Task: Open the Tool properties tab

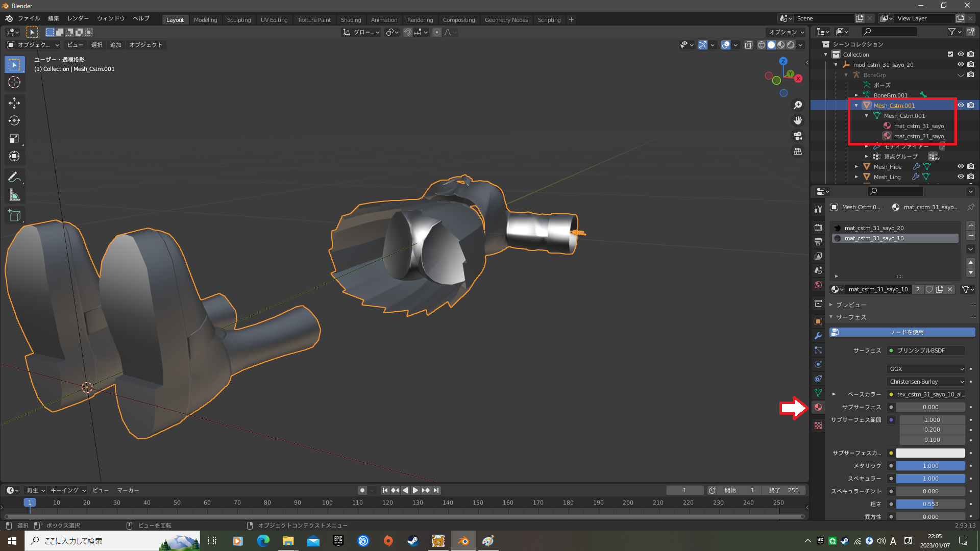Action: (818, 209)
